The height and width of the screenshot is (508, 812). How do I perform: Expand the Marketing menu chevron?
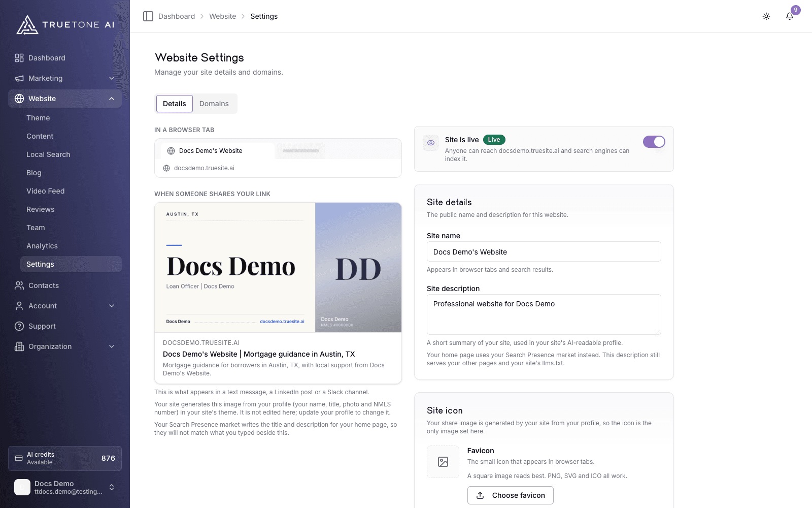pyautogui.click(x=112, y=78)
